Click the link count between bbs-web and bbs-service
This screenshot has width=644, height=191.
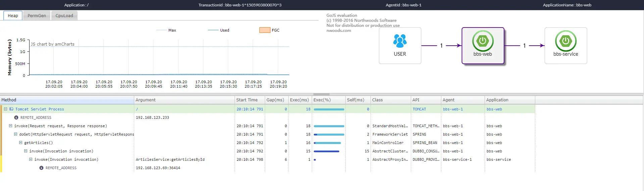pyautogui.click(x=525, y=46)
